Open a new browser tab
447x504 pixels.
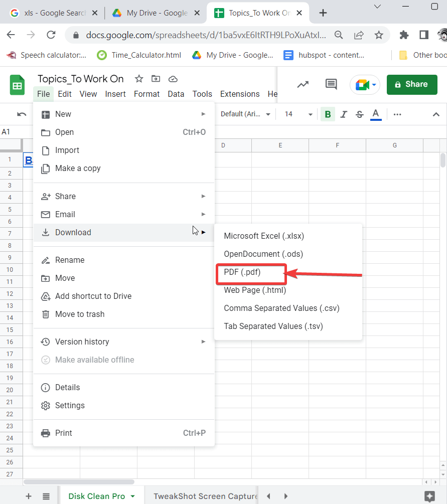323,13
